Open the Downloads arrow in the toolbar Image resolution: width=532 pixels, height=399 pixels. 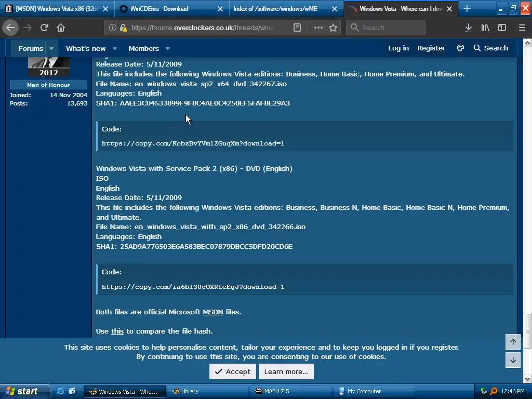point(468,28)
